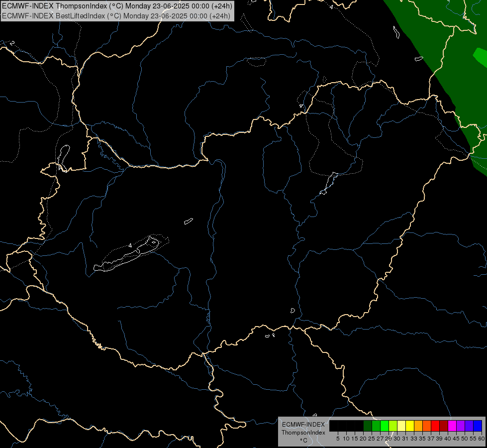Image resolution: width=487 pixels, height=448 pixels.
Task: Select the lime 29–30 legend swatch
Action: pos(393,426)
